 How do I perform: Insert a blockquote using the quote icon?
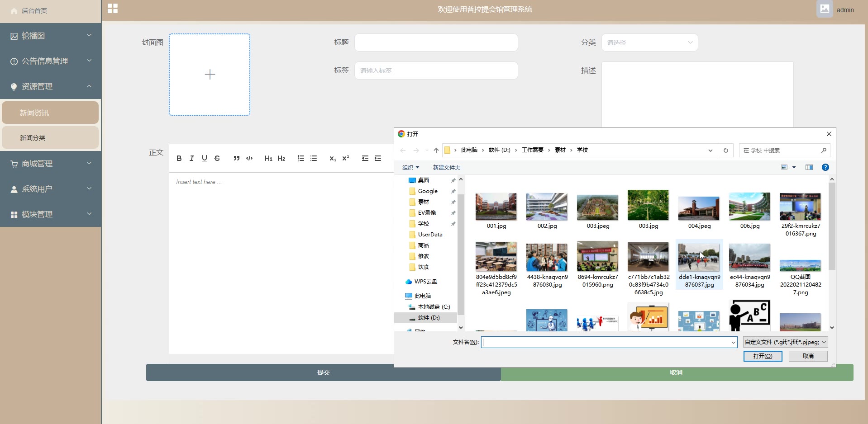pyautogui.click(x=236, y=158)
